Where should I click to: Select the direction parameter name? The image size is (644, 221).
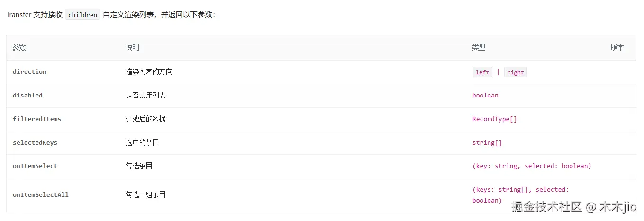[29, 72]
